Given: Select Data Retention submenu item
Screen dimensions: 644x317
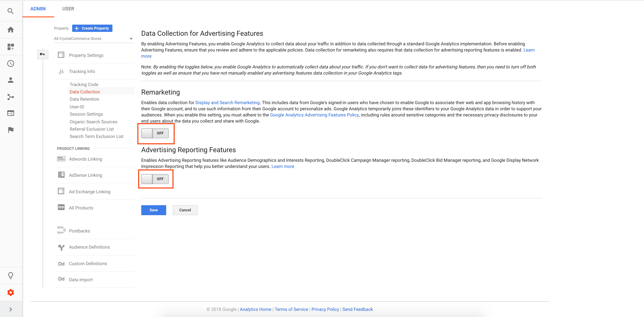Looking at the screenshot, I should click(84, 99).
